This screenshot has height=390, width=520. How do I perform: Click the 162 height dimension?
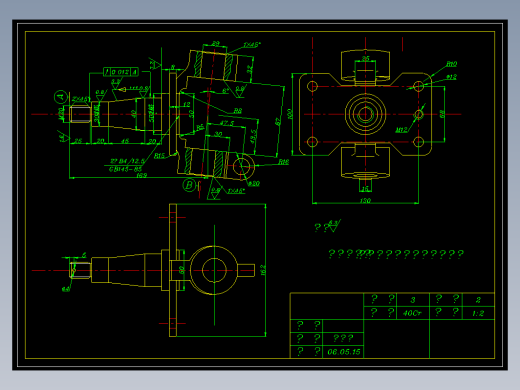[263, 270]
